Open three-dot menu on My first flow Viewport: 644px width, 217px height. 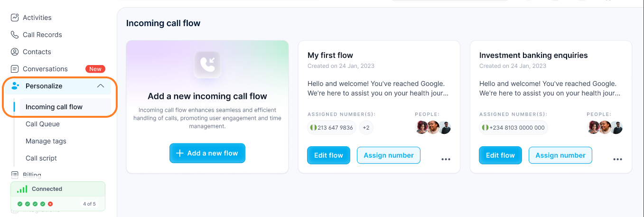tap(446, 160)
